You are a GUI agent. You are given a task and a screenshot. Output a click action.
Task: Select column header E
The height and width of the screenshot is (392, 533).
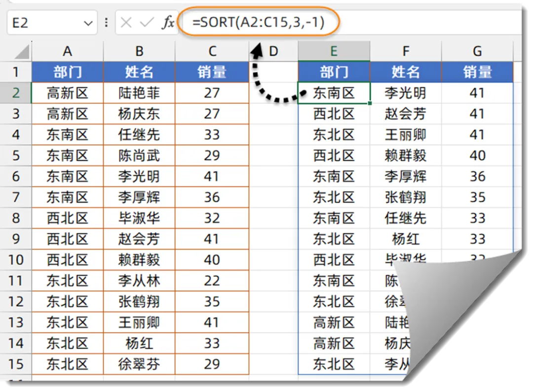click(334, 51)
